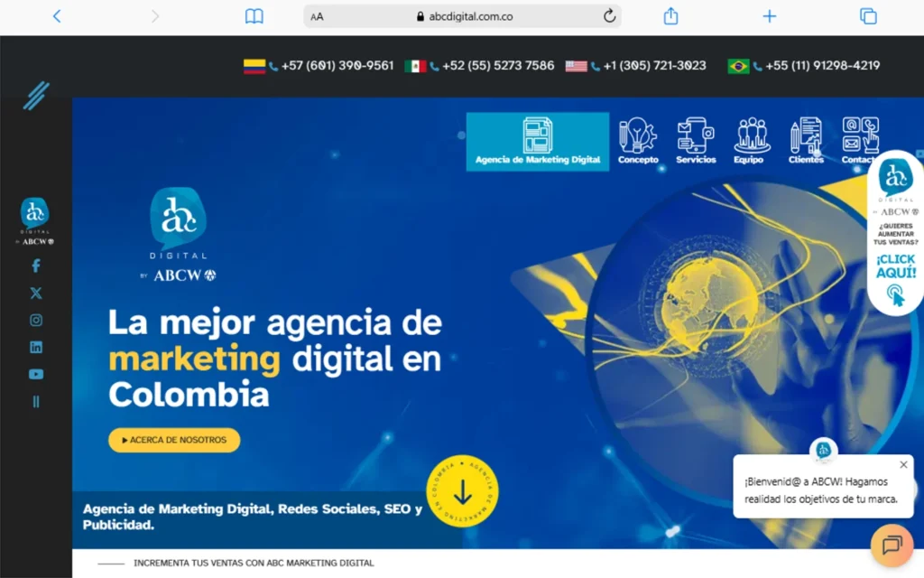Pause the animation with sidebar pause icon
The image size is (924, 578).
pos(36,402)
